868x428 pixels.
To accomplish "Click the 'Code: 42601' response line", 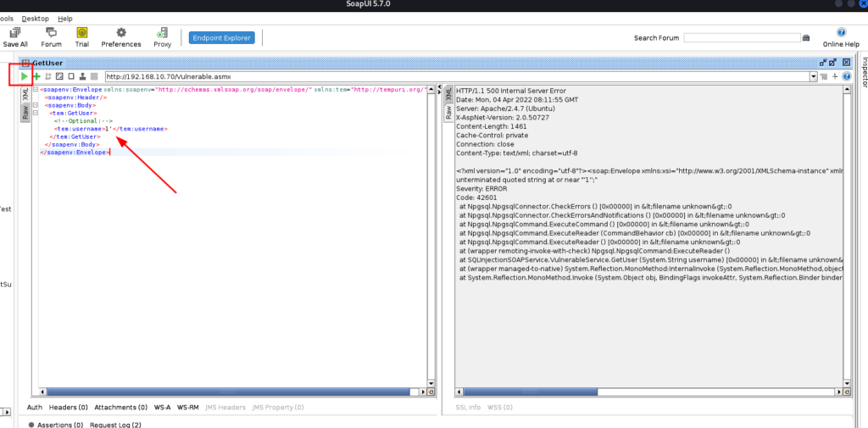I will pos(476,197).
